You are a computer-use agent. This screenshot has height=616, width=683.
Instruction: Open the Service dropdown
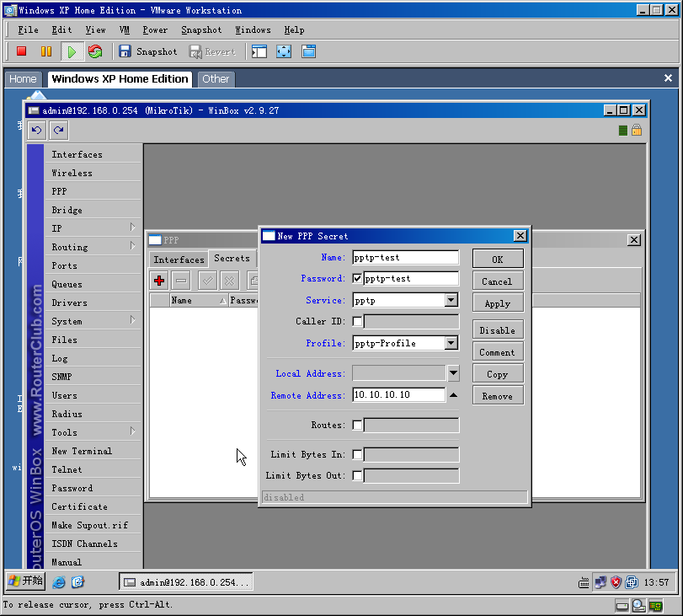coord(451,300)
